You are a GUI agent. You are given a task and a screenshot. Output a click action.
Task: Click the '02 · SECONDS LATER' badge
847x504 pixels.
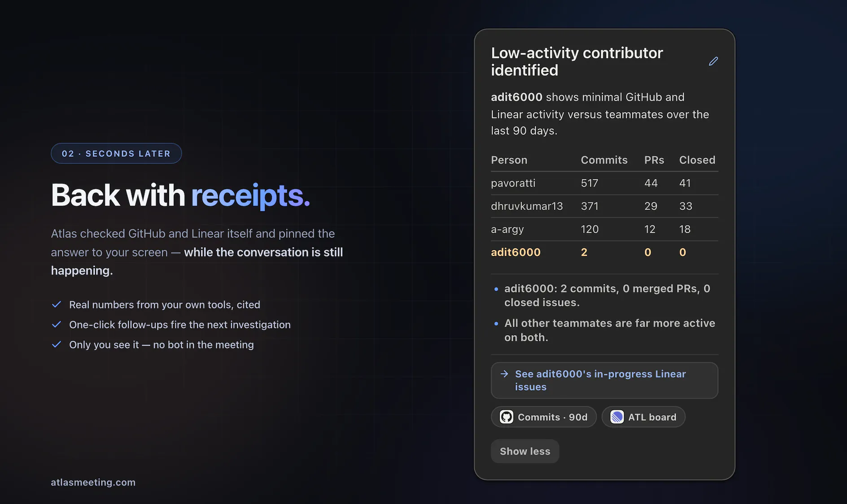pos(116,153)
